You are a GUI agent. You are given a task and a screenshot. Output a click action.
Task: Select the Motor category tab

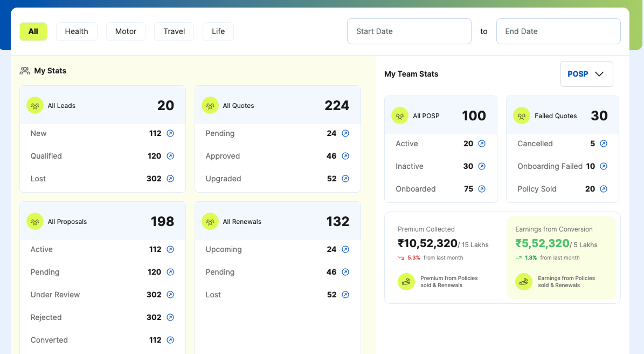click(126, 31)
